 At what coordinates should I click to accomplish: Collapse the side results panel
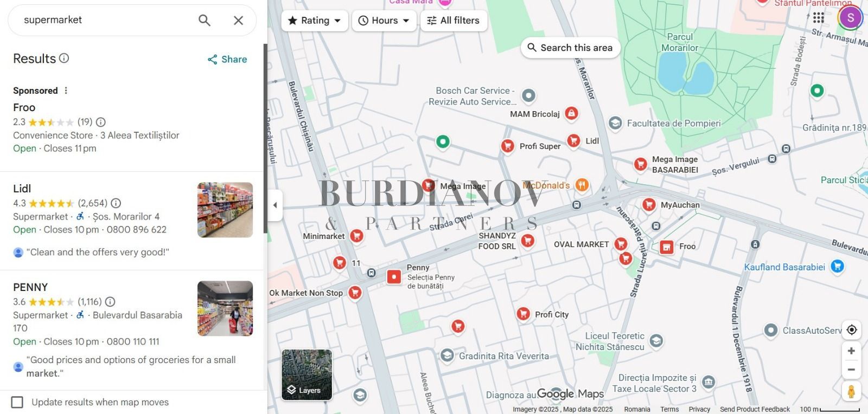coord(275,205)
